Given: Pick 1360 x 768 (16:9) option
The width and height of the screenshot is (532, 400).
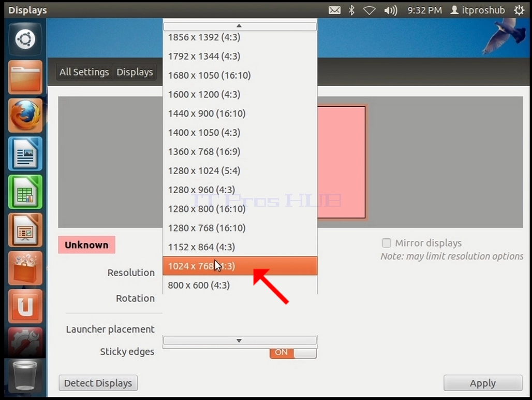Looking at the screenshot, I should click(240, 151).
